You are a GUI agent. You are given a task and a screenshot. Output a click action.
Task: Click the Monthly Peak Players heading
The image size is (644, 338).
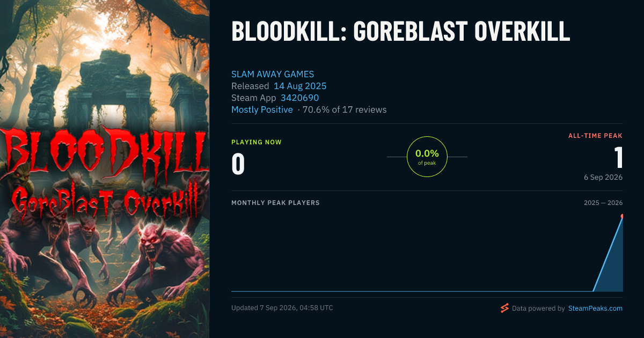point(275,203)
